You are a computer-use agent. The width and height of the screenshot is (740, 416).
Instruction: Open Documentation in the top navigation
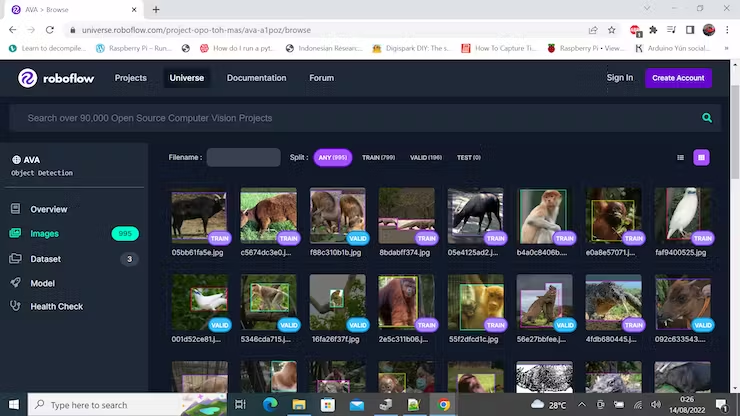[256, 78]
